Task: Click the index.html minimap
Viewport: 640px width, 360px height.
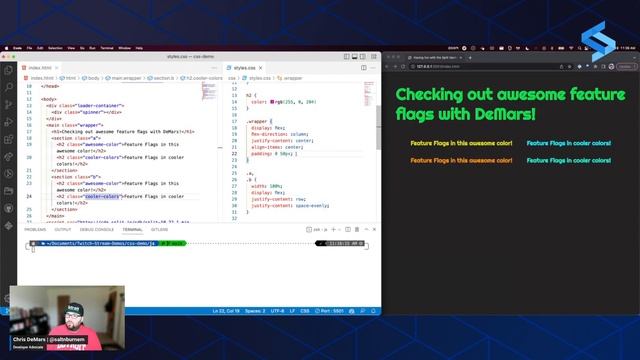Action: point(209,91)
